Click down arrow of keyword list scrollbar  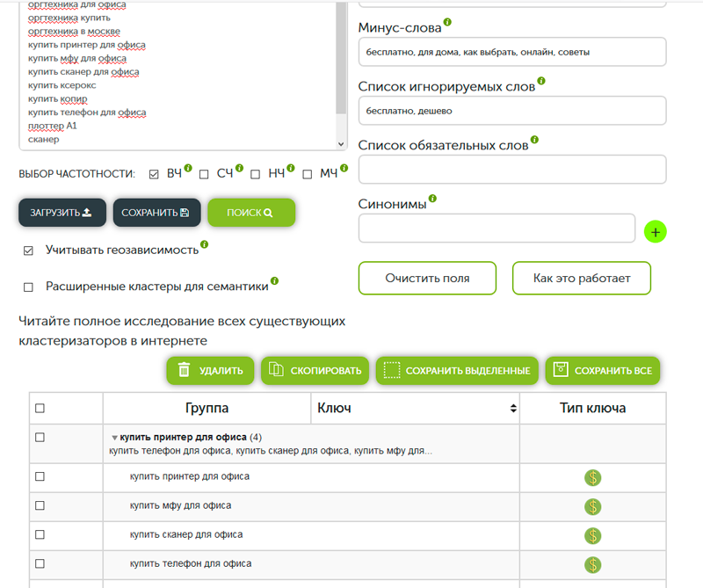341,144
